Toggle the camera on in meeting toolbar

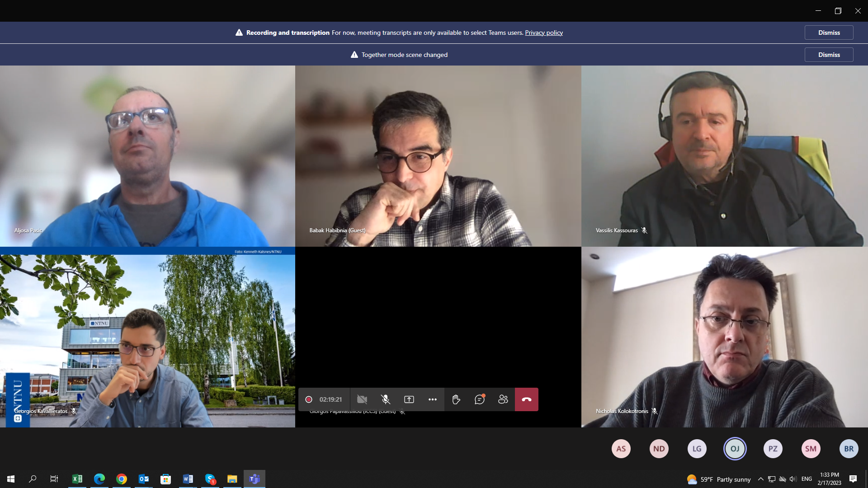[362, 399]
